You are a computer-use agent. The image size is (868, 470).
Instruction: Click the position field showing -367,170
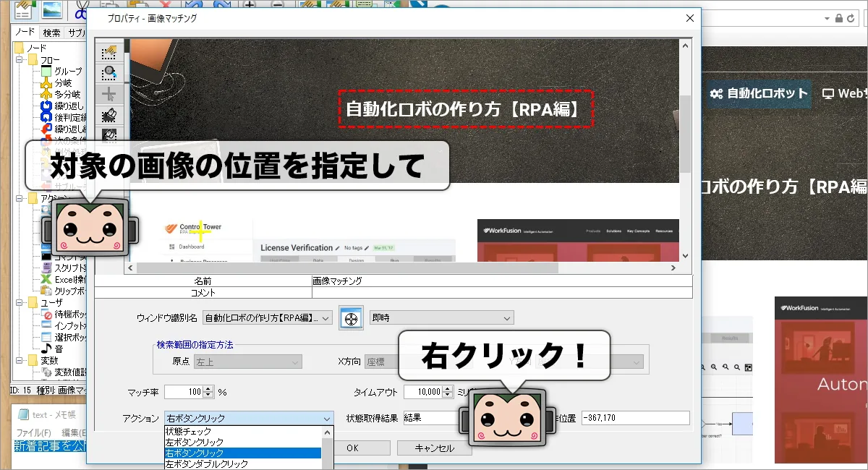tap(635, 418)
